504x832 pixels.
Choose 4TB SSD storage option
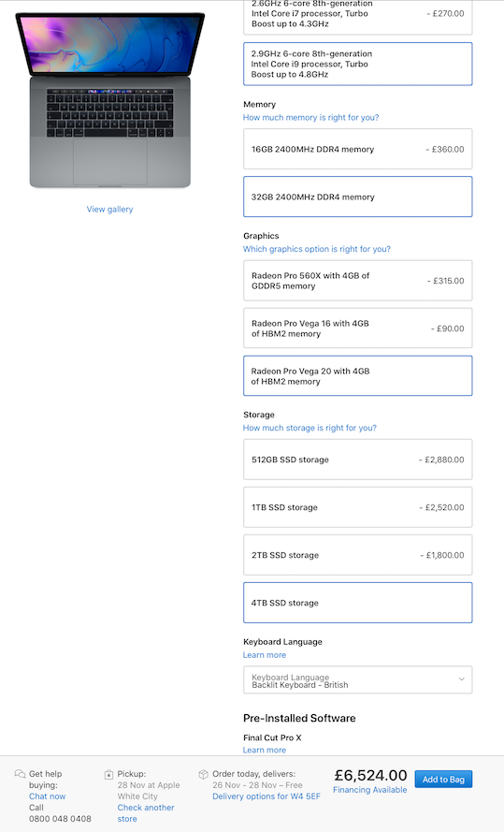tap(358, 603)
